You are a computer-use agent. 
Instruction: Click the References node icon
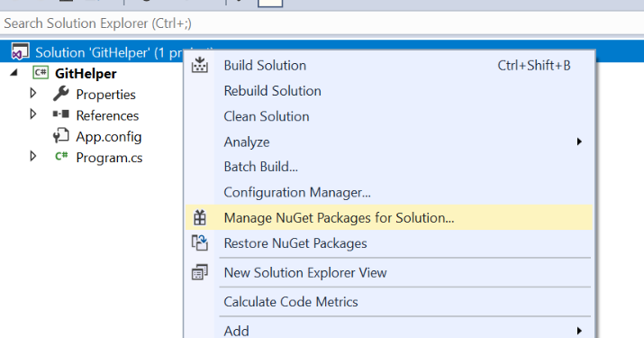pyautogui.click(x=60, y=114)
